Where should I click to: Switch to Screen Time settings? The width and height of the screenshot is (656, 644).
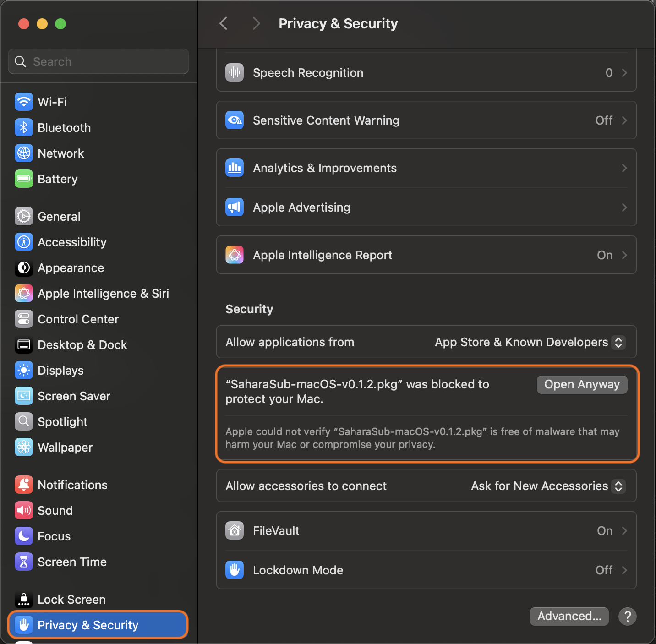click(72, 562)
